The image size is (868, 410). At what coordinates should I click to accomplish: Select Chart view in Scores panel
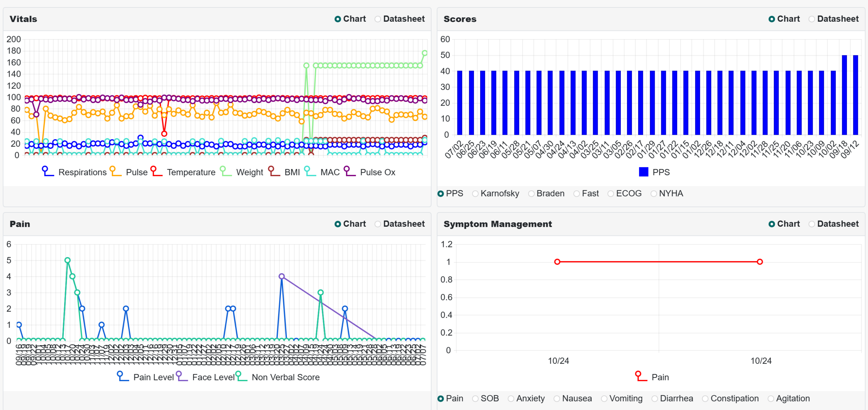click(784, 19)
